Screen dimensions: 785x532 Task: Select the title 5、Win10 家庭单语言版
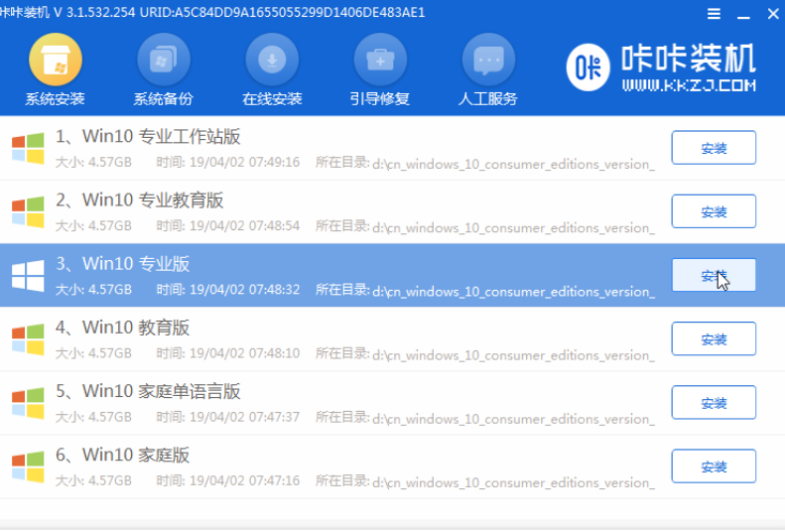[148, 391]
